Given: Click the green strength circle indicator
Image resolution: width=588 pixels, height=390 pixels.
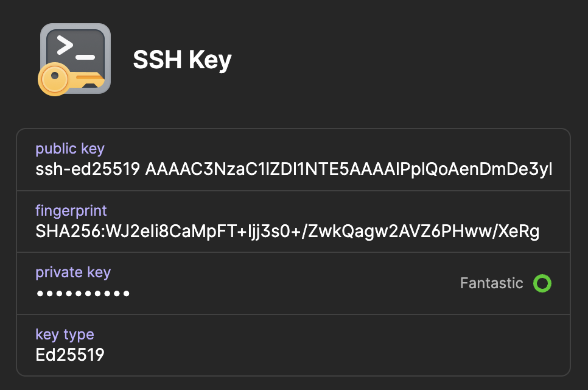Looking at the screenshot, I should click(542, 283).
